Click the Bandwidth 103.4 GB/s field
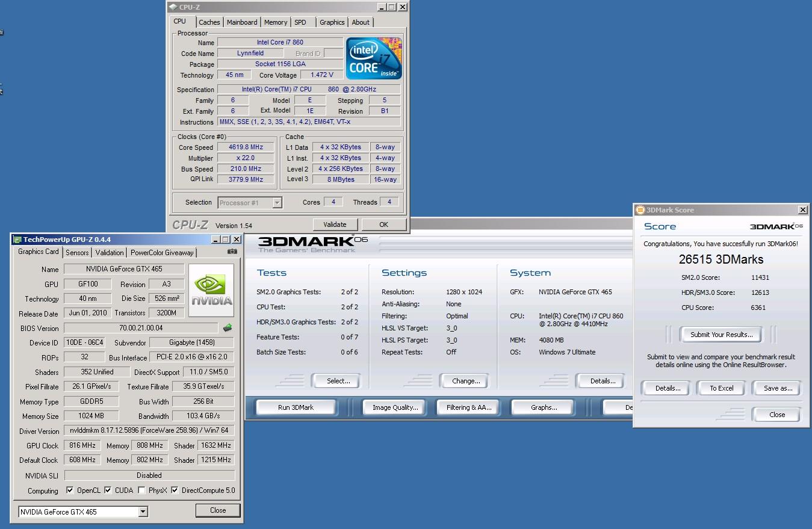812x529 pixels. [x=203, y=416]
